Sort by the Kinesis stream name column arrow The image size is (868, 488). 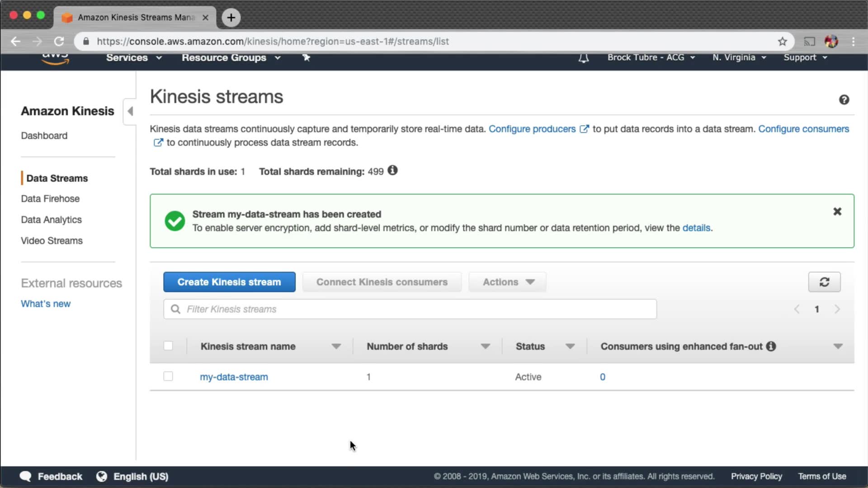coord(335,347)
